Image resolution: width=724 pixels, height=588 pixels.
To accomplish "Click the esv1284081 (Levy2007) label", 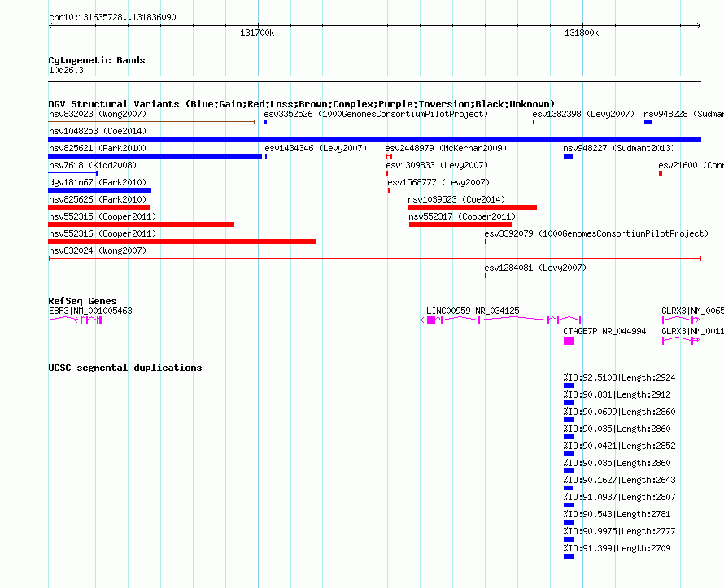I will (x=535, y=268).
